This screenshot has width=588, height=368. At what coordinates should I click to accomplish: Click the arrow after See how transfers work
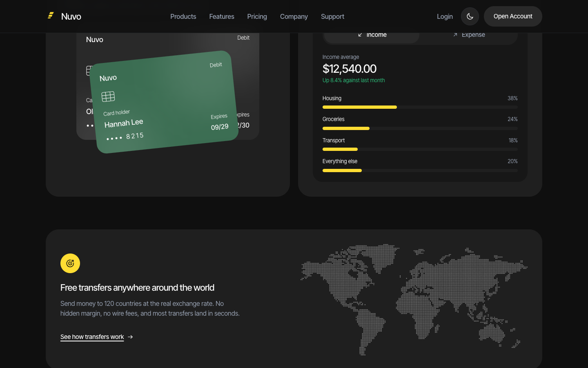(x=130, y=337)
